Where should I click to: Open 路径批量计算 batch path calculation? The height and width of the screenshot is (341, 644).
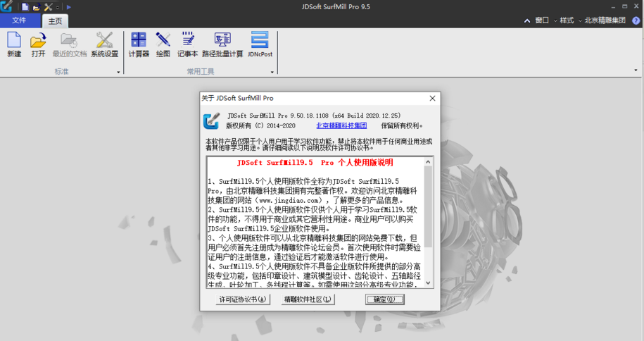point(222,45)
